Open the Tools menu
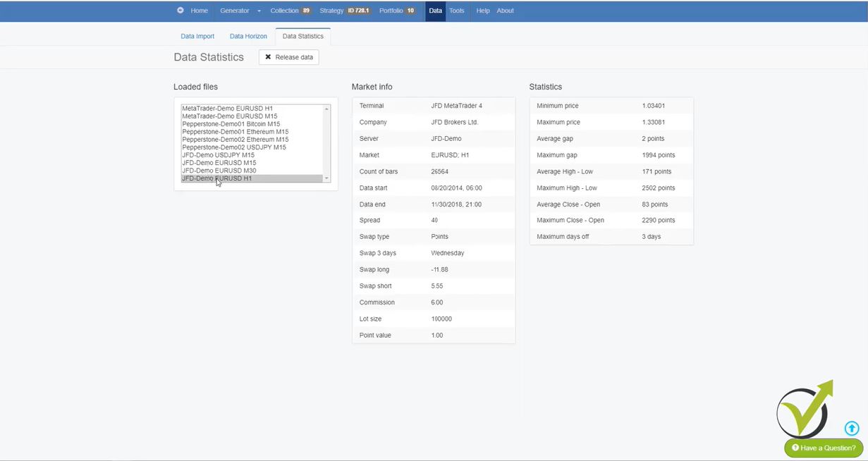Viewport: 868px width, 461px height. point(457,11)
